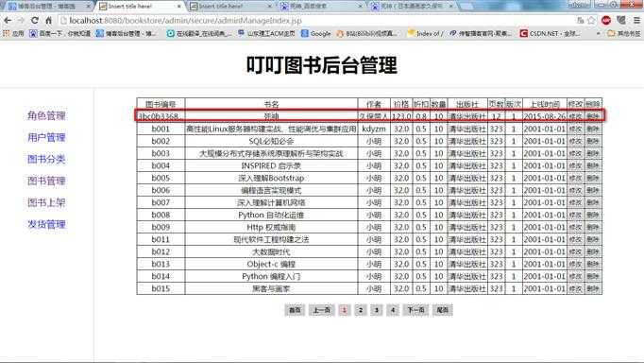
Task: Open 用户管理 in the sidebar
Action: click(x=46, y=137)
